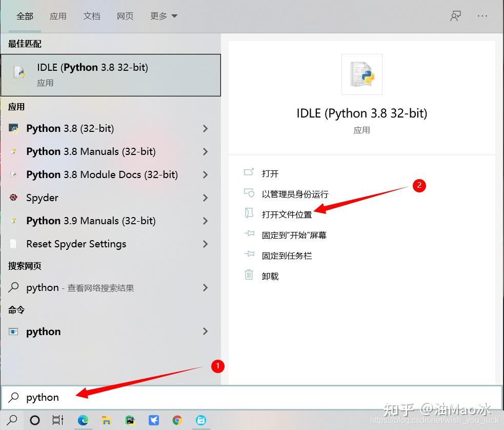Click the Python 3.8 Manuals (32-bit) entry
Screen dimensions: 504x430
pos(91,151)
